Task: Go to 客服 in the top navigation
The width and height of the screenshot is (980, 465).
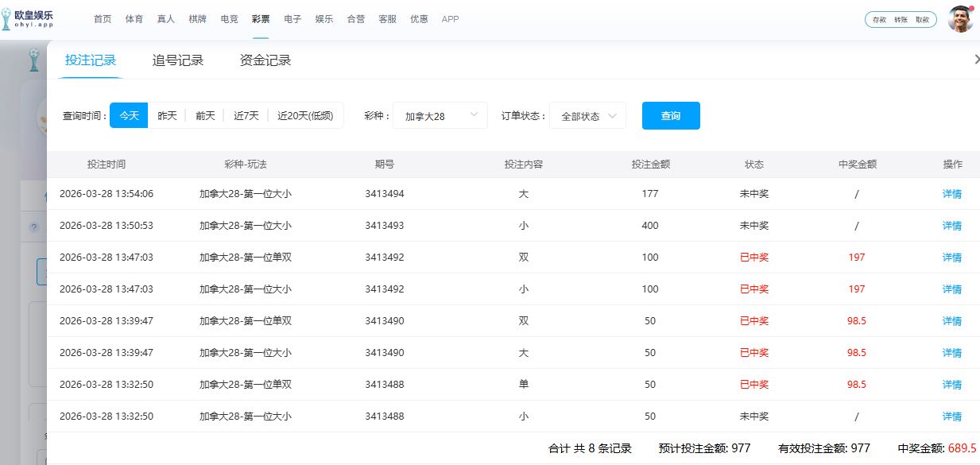Action: coord(387,19)
